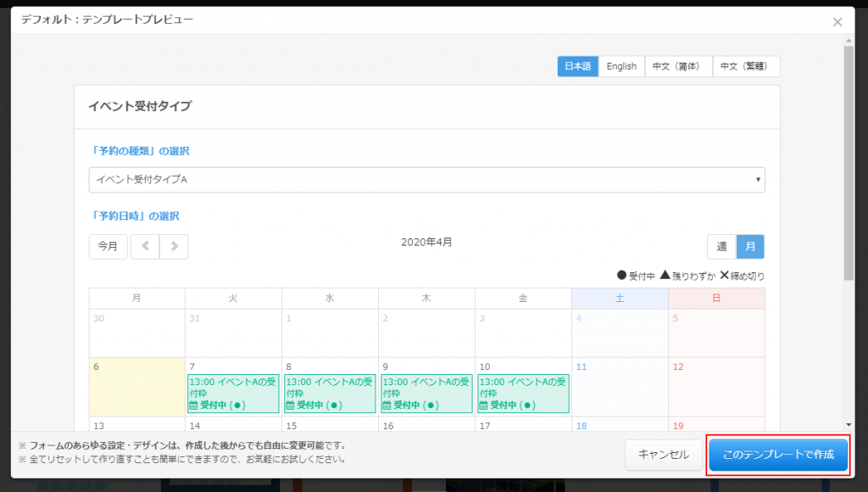This screenshot has height=492, width=868.
Task: Close the template preview dialog
Action: click(837, 22)
